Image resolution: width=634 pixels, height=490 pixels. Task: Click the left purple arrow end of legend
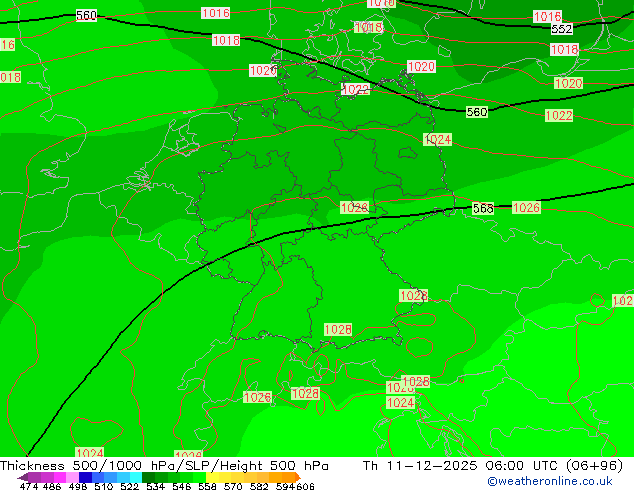23,477
